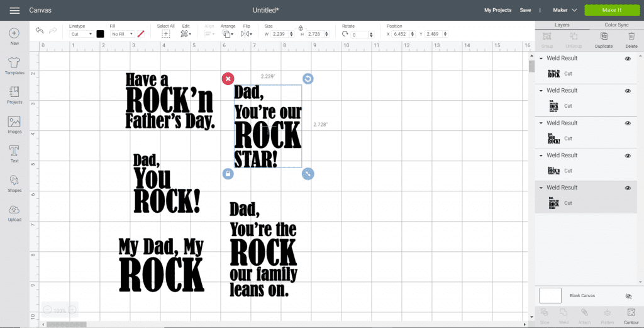Image resolution: width=644 pixels, height=328 pixels.
Task: Open the Fill dropdown
Action: pyautogui.click(x=123, y=34)
